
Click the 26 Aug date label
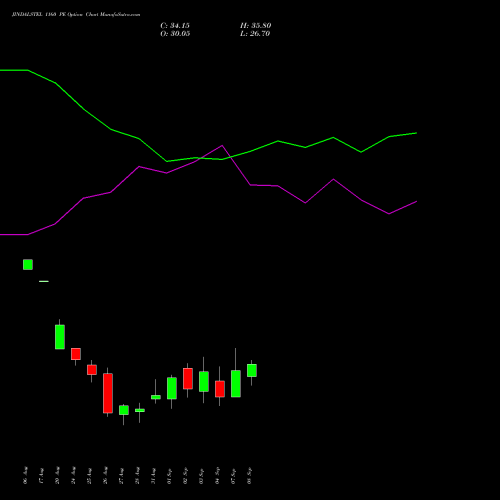pyautogui.click(x=106, y=475)
